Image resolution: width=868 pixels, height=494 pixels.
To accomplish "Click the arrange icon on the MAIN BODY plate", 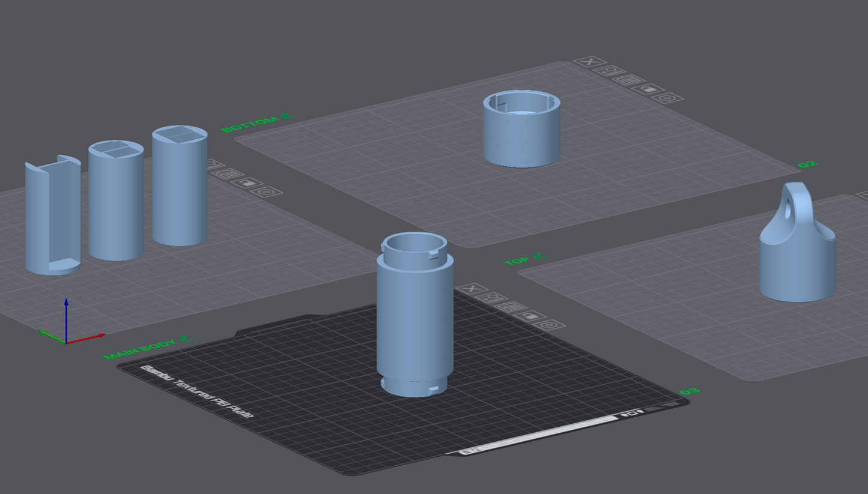I will point(492,298).
